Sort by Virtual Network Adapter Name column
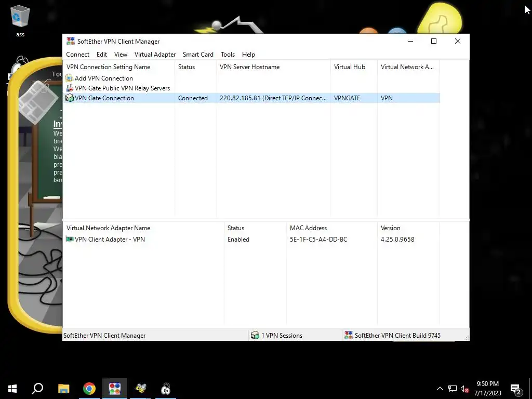Screen dimensions: 532x399 [143, 228]
